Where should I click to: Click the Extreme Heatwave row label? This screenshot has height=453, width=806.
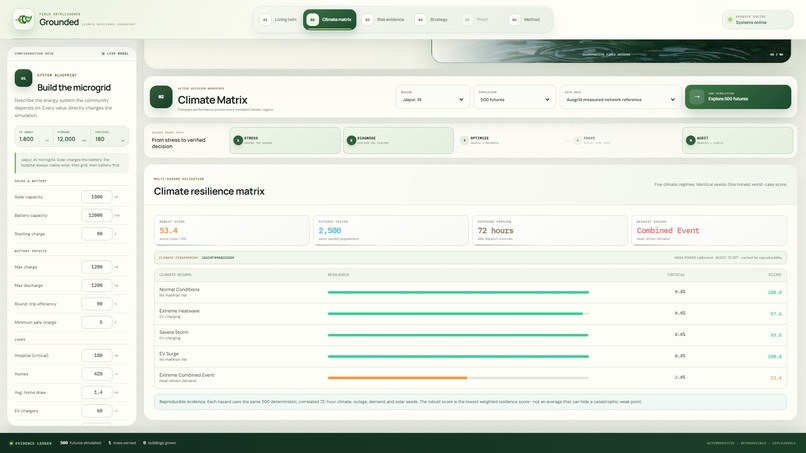click(179, 313)
